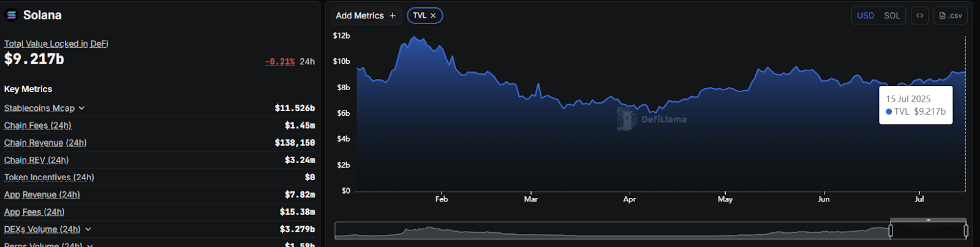
Task: Click the Token Incentives (24h) label
Action: (x=49, y=178)
